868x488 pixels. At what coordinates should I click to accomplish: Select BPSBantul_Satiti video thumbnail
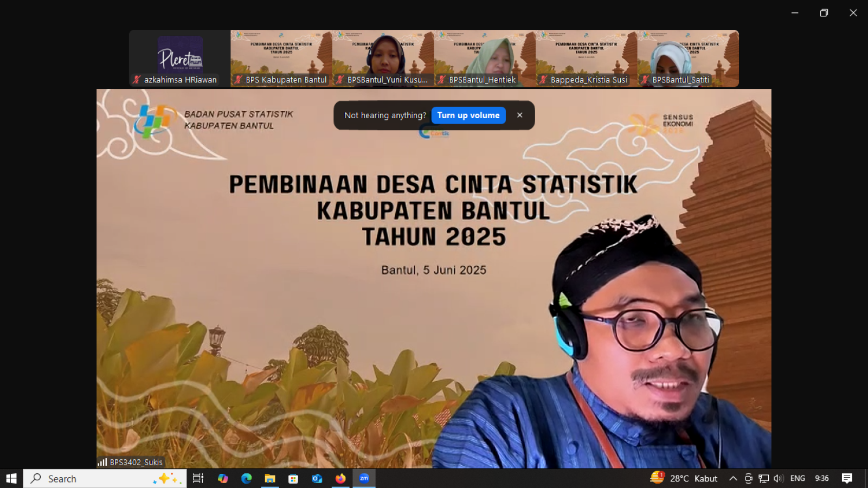[688, 59]
